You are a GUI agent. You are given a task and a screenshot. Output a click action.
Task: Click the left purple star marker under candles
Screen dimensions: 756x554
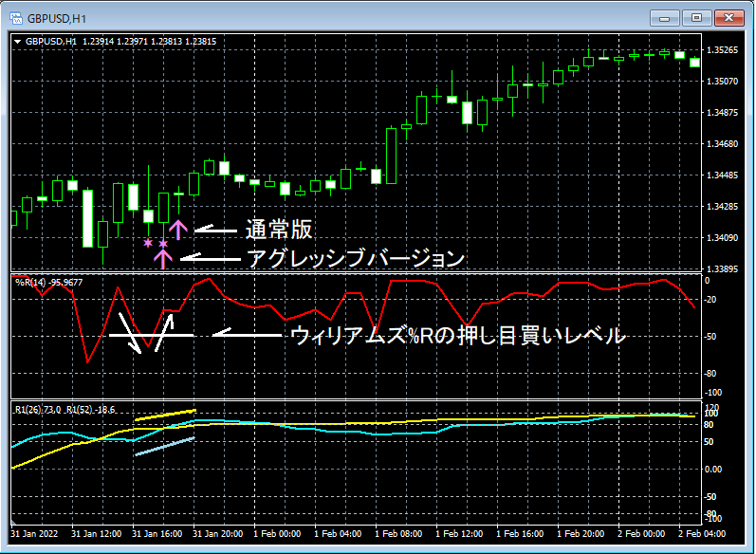pyautogui.click(x=148, y=243)
